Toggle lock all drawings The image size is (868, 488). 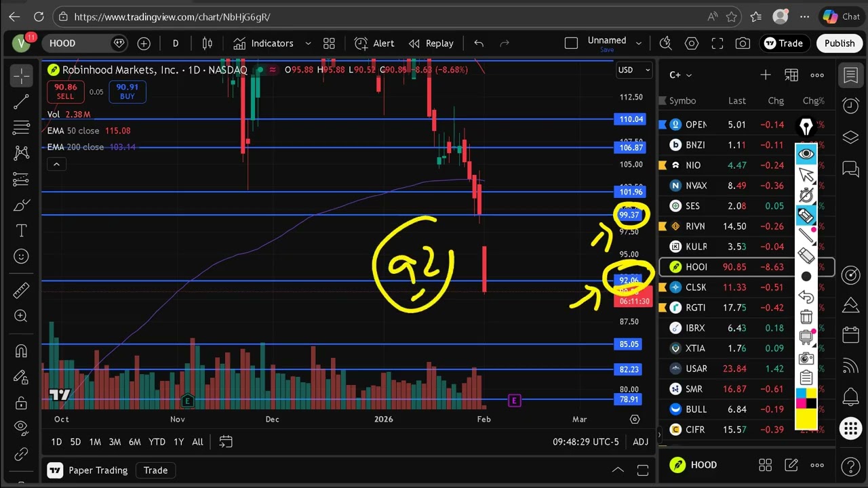21,402
